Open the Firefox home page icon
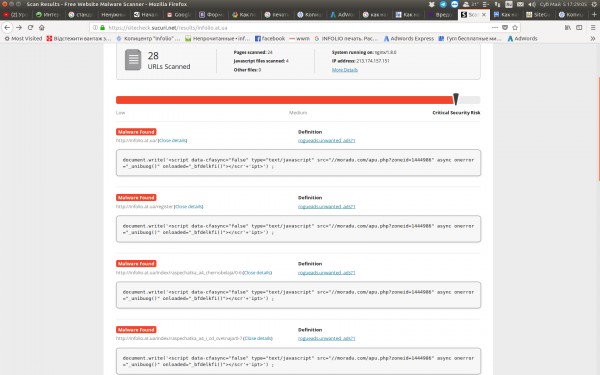The image size is (600, 375). 42,28
